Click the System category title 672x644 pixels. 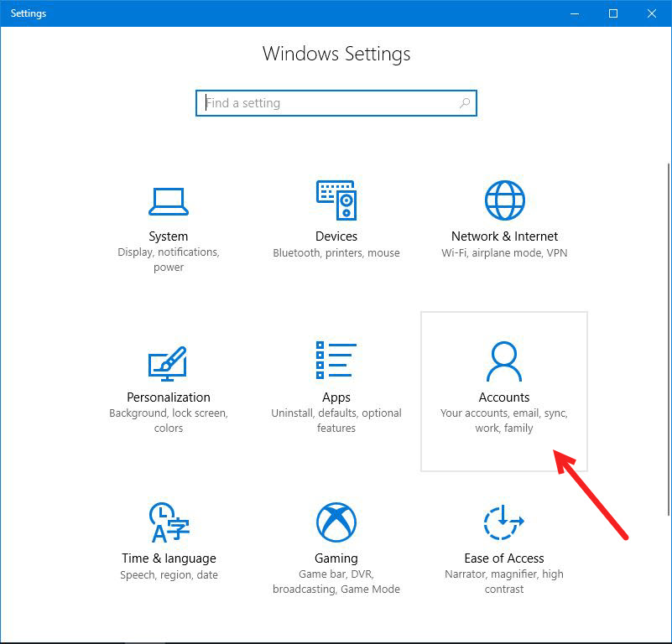click(x=169, y=236)
